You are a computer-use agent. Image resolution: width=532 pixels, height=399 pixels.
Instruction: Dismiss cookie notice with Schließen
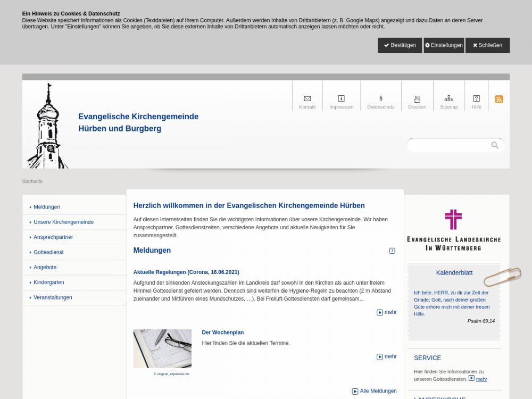pos(487,45)
